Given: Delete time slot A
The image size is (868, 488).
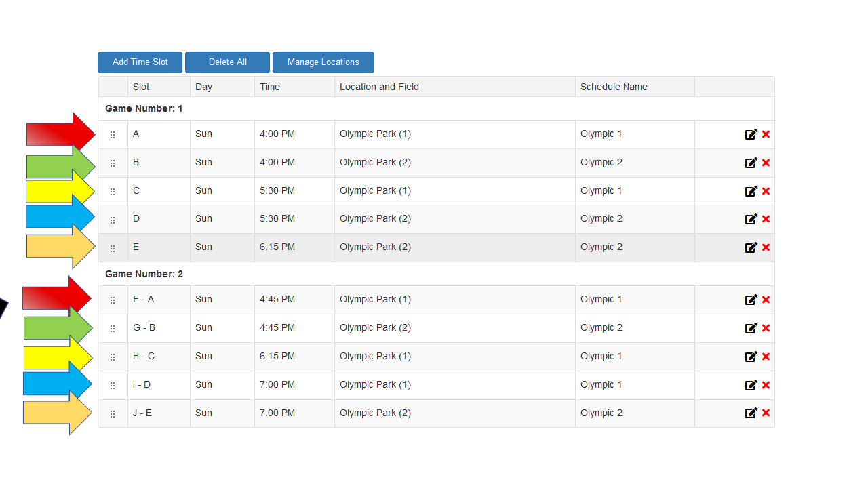Looking at the screenshot, I should click(766, 134).
